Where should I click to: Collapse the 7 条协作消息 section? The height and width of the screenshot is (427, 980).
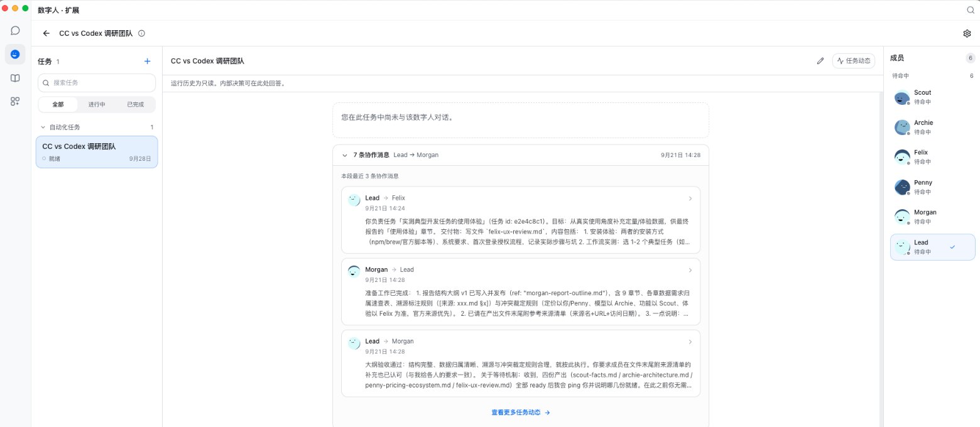coord(344,155)
